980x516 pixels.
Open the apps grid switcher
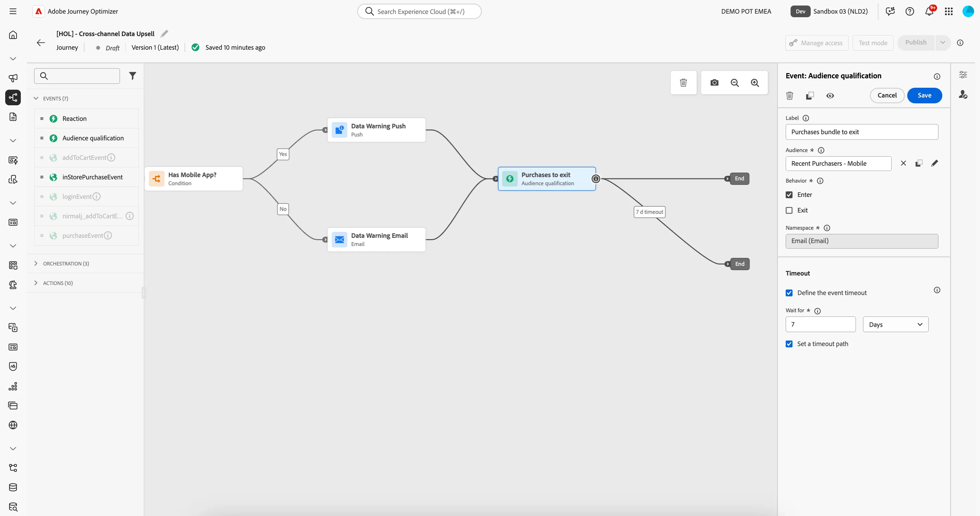click(949, 11)
